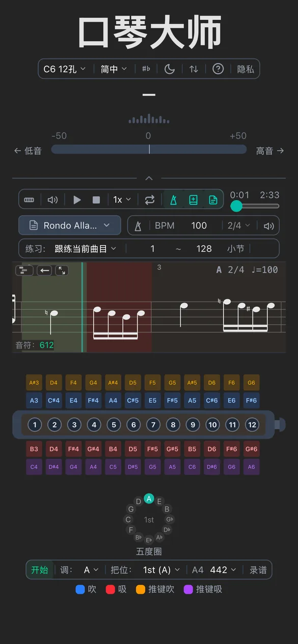Open the 1x playback speed dropdown
This screenshot has width=298, height=644.
121,199
